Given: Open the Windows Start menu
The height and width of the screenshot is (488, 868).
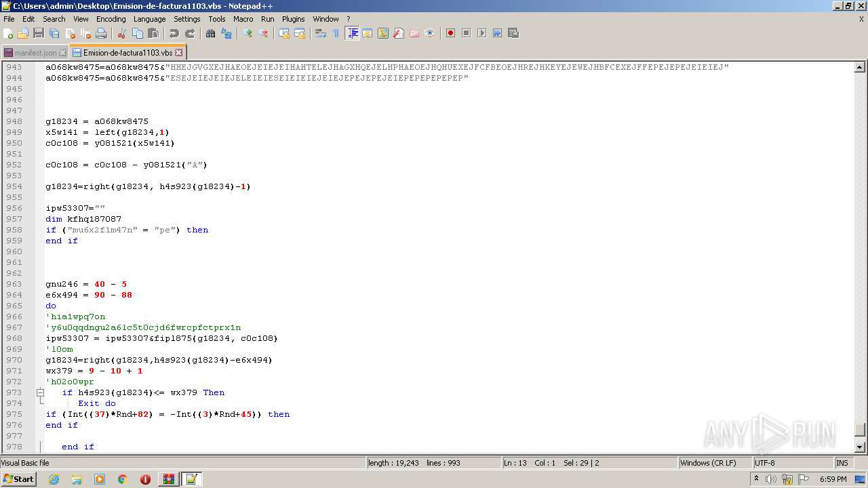Looking at the screenshot, I should coord(19,479).
